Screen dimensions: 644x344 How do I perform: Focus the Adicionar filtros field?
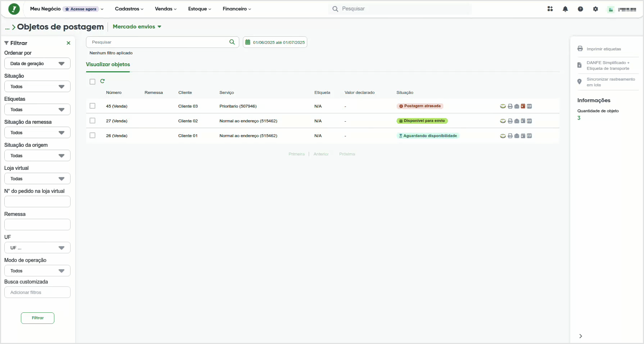(37, 292)
